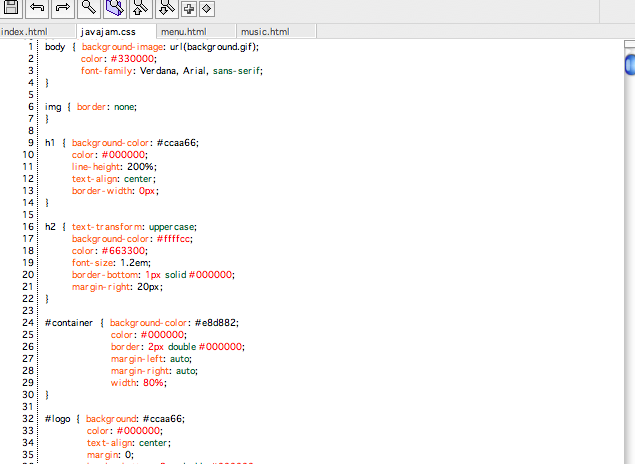Click 'text-align' property on line 34
This screenshot has height=464, width=635.
coord(111,443)
